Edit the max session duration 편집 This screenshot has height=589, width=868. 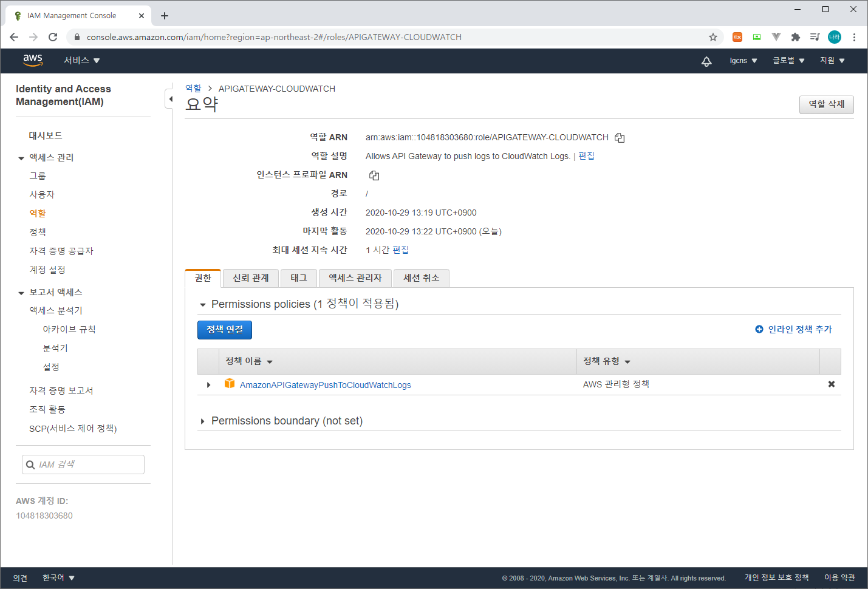(400, 250)
